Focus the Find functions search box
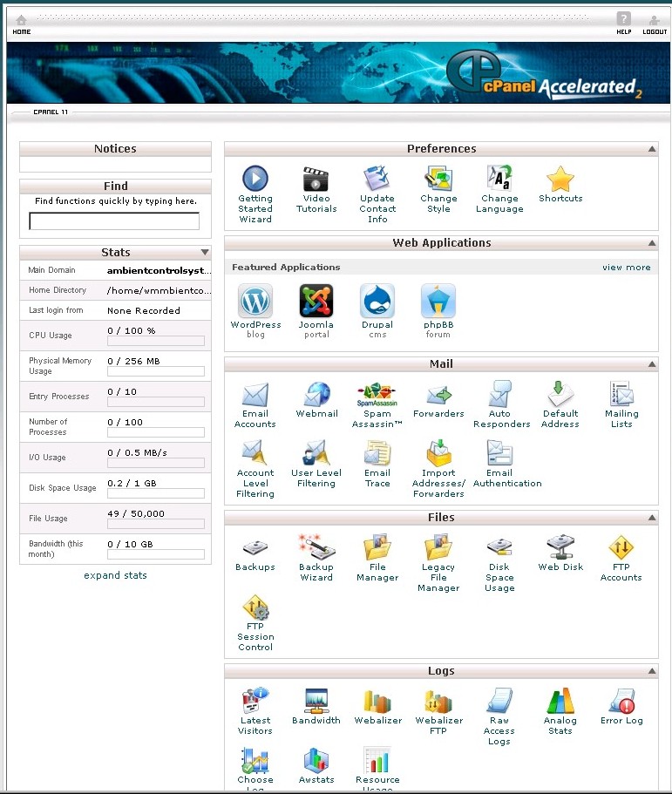This screenshot has height=794, width=672. (114, 221)
